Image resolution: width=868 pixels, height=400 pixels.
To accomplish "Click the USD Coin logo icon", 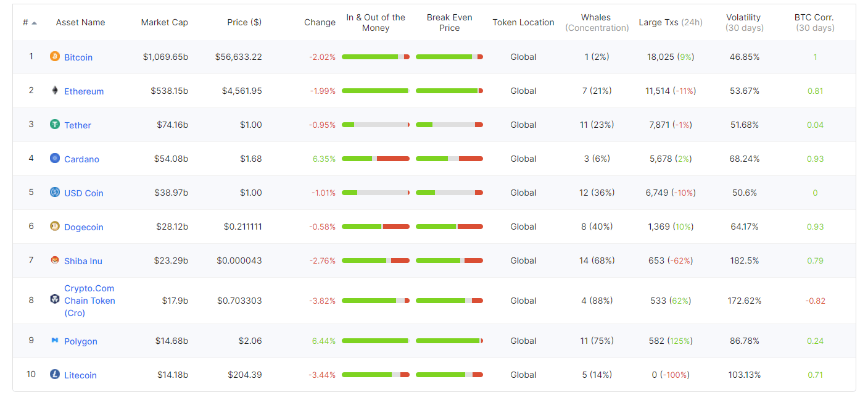I will pos(55,192).
